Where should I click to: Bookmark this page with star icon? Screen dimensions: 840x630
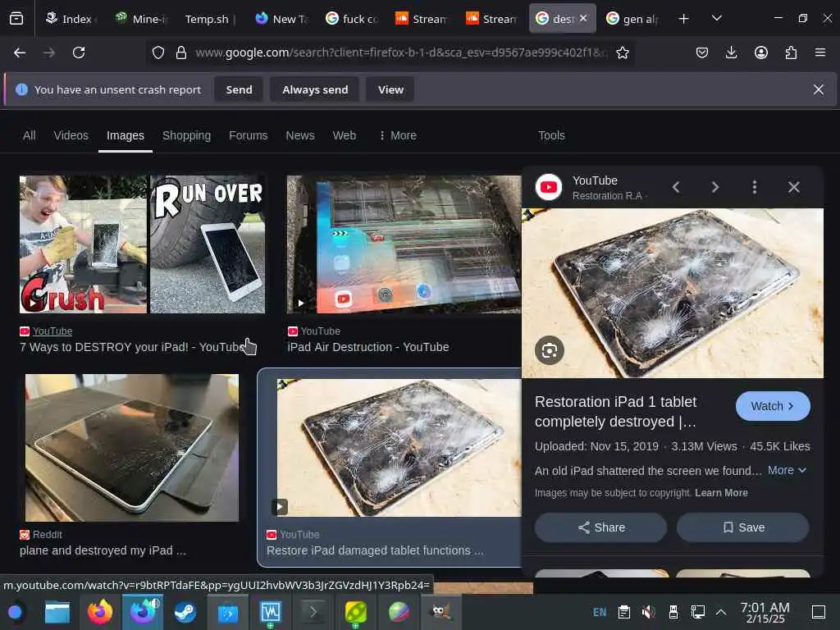point(622,52)
